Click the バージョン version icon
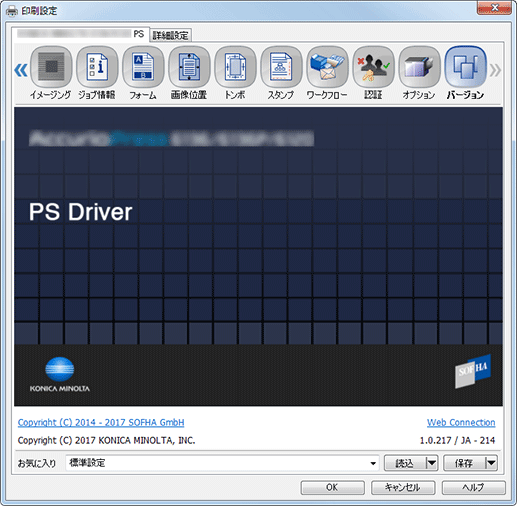This screenshot has height=506, width=517. tap(465, 67)
